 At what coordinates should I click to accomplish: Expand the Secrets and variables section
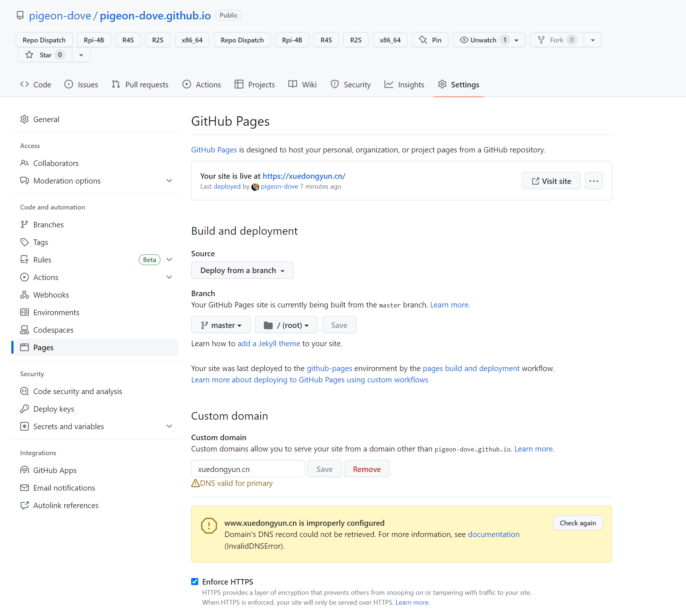coord(169,426)
